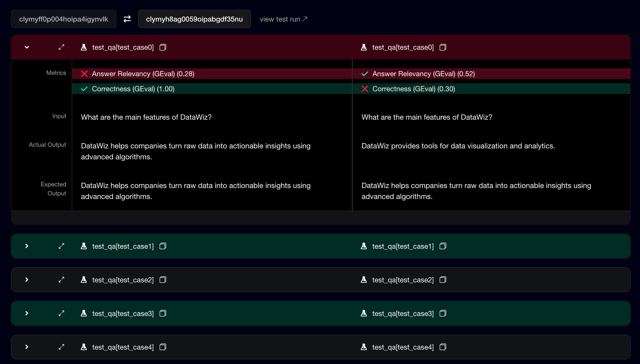Open test_case0 in fullscreen with the expand arrows
640x364 pixels.
[61, 47]
